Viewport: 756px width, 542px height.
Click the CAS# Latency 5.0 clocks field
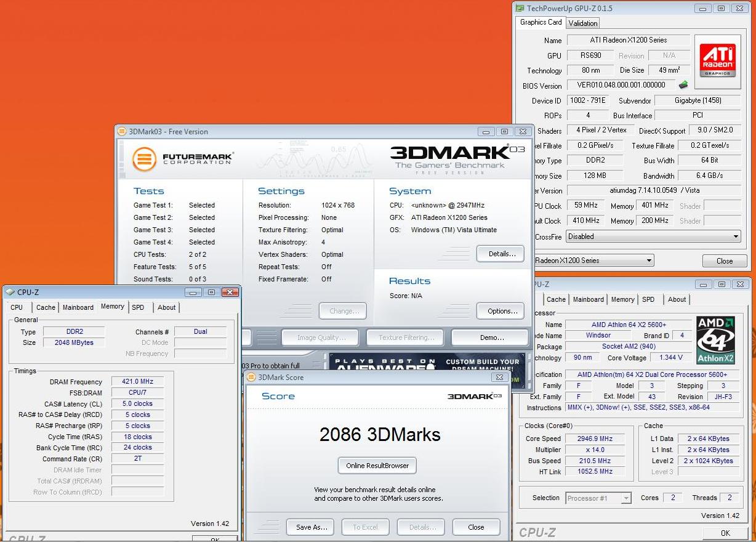click(x=137, y=404)
